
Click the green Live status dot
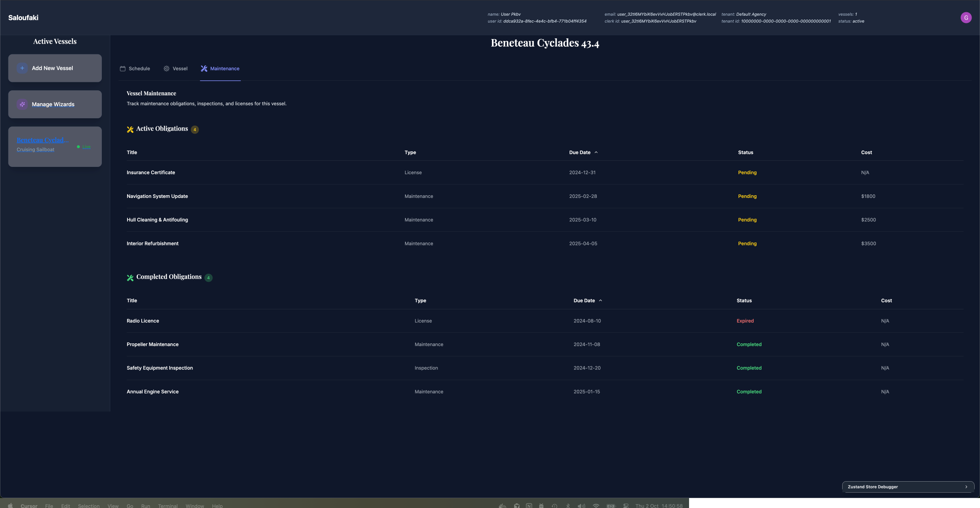click(78, 147)
